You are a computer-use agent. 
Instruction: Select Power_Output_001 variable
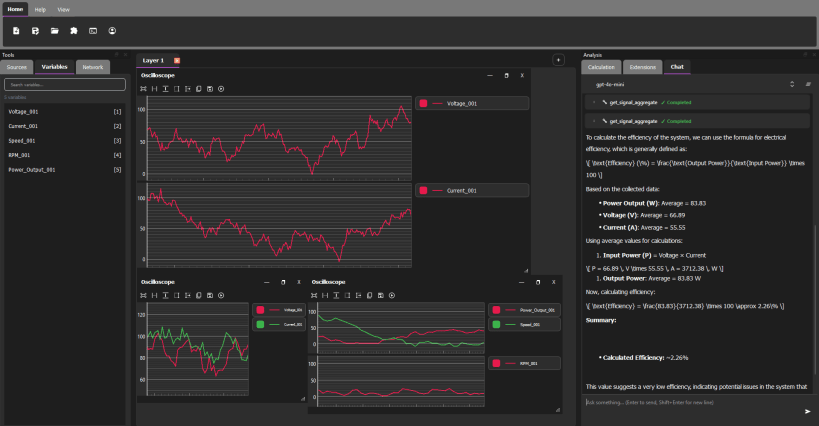tap(32, 170)
